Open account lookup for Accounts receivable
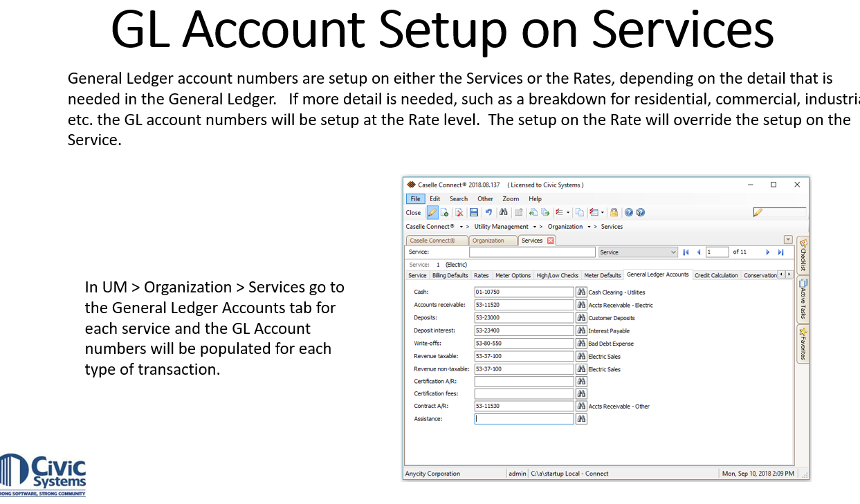 (x=581, y=305)
